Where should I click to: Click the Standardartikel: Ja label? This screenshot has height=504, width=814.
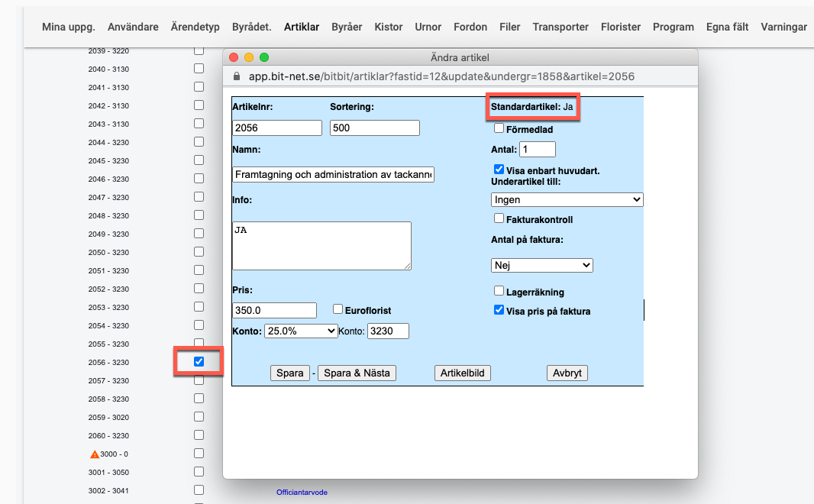tap(532, 106)
